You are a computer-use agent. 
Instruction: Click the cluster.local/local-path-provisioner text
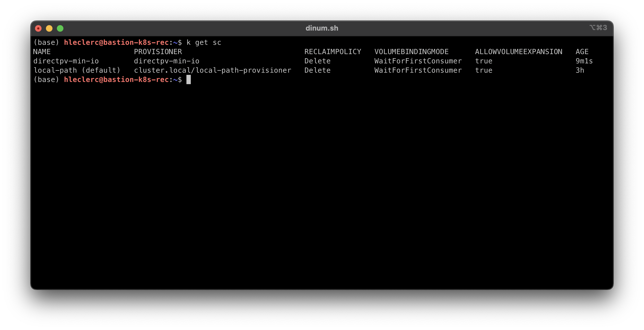click(x=212, y=70)
